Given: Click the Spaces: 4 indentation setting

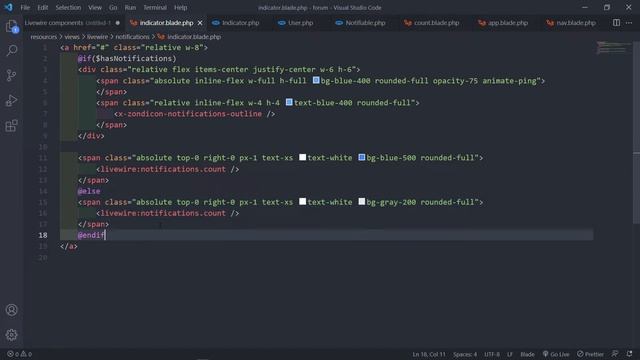Looking at the screenshot, I should [465, 354].
